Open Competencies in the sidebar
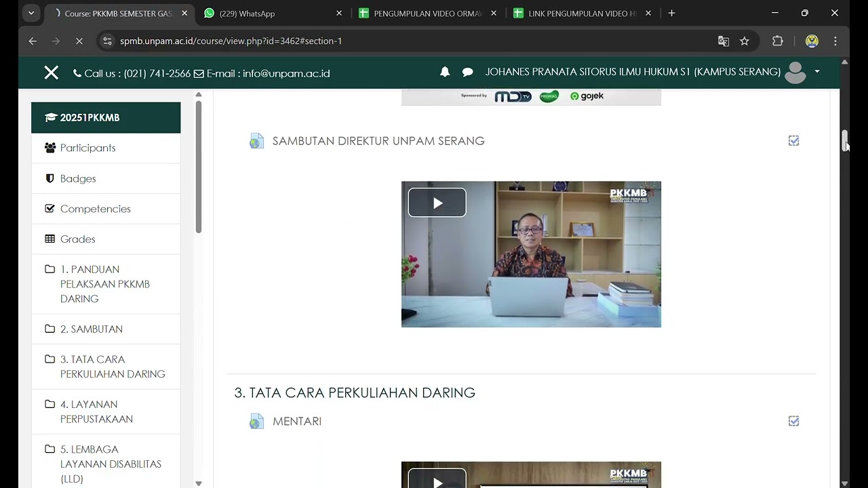Viewport: 868px width, 488px height. pos(106,209)
